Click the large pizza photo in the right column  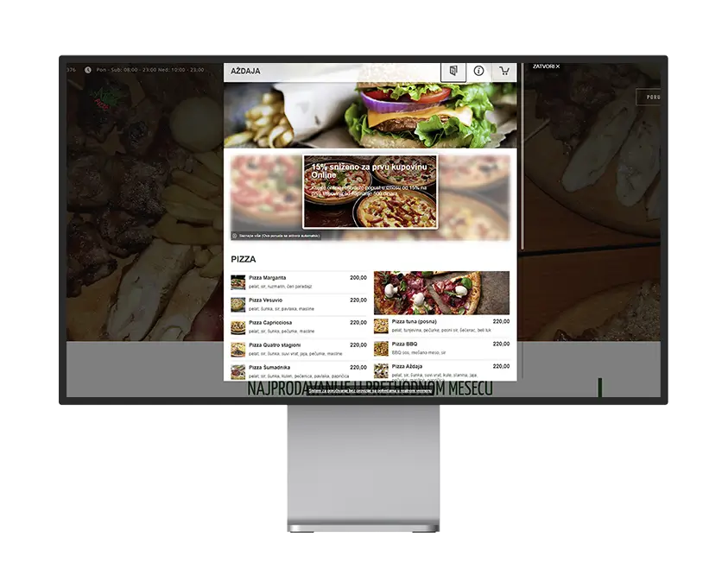[441, 293]
